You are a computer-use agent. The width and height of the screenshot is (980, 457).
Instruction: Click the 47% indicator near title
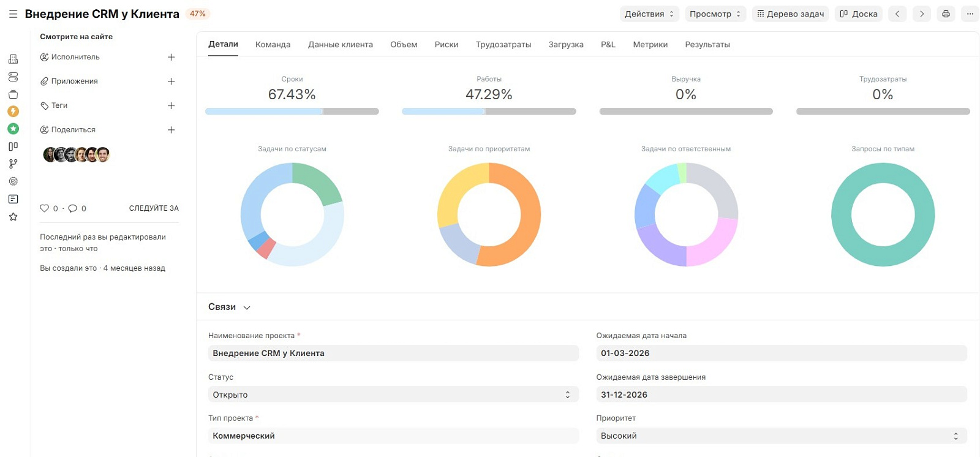coord(198,13)
